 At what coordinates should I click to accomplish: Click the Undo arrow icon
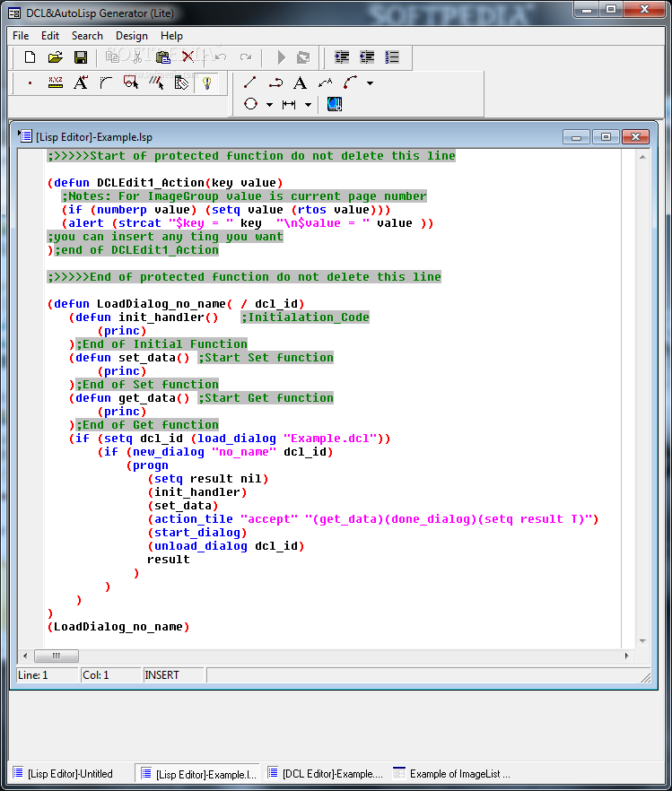(x=221, y=57)
